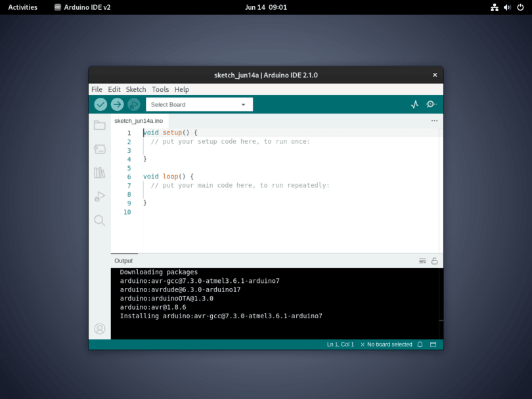Screen dimensions: 532x399
Task: Click No board selected in the status bar
Action: [388, 344]
